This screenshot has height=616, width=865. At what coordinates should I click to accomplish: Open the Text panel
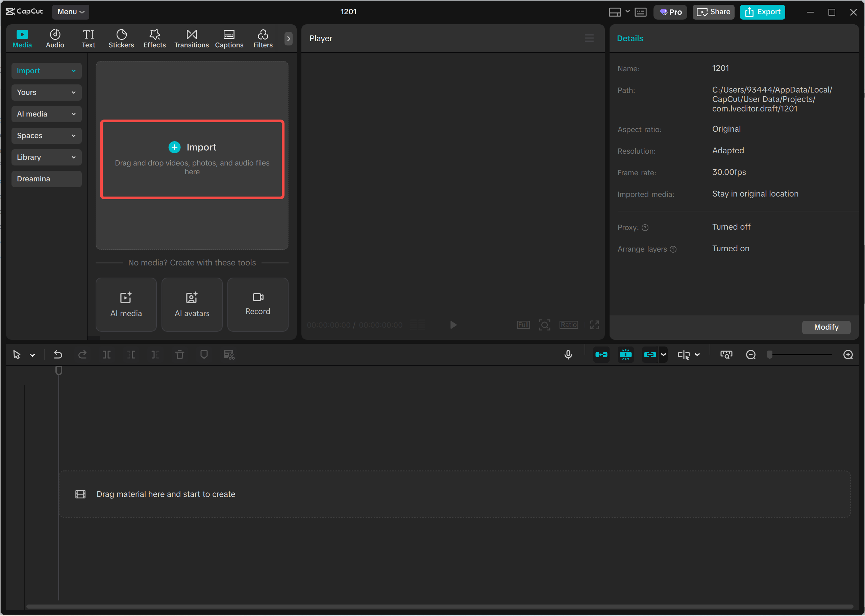tap(89, 38)
